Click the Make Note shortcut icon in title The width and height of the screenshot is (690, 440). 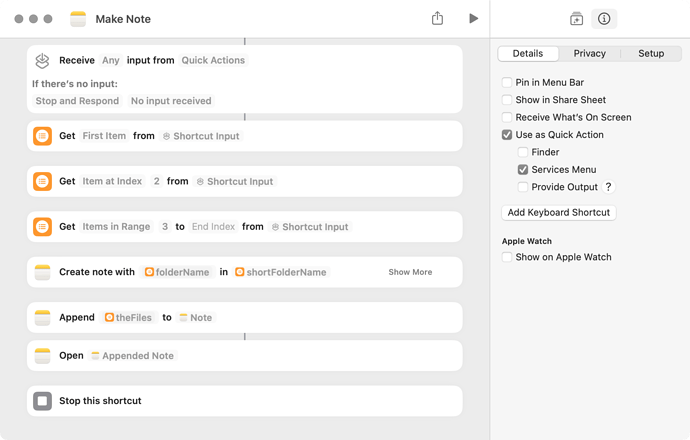click(x=78, y=19)
